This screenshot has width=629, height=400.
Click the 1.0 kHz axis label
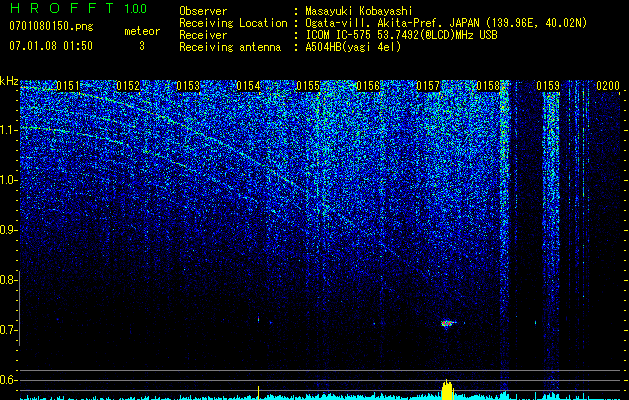point(8,180)
